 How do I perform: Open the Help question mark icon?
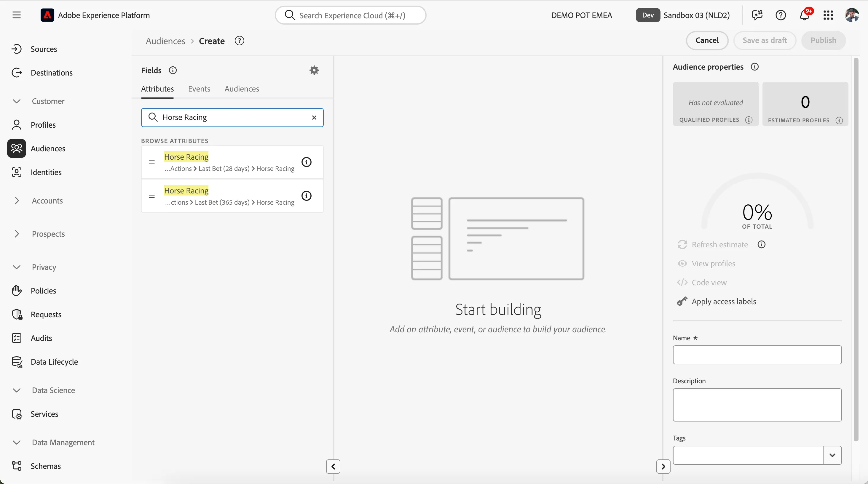781,15
